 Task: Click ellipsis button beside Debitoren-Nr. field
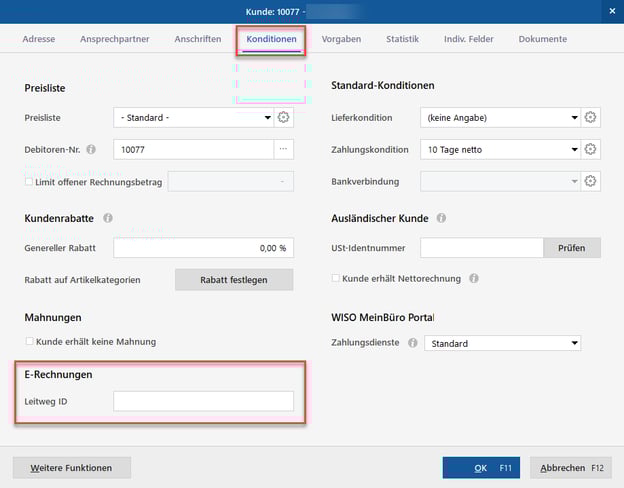[284, 150]
